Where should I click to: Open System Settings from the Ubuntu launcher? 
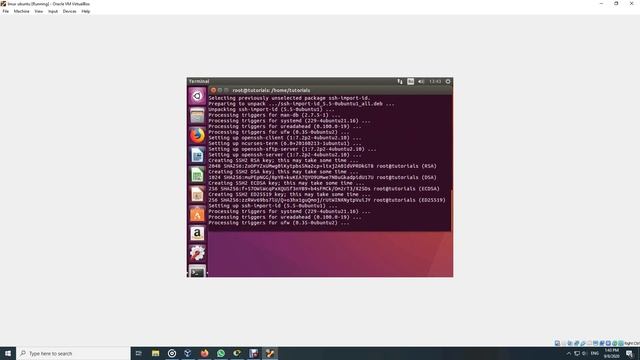click(x=197, y=253)
